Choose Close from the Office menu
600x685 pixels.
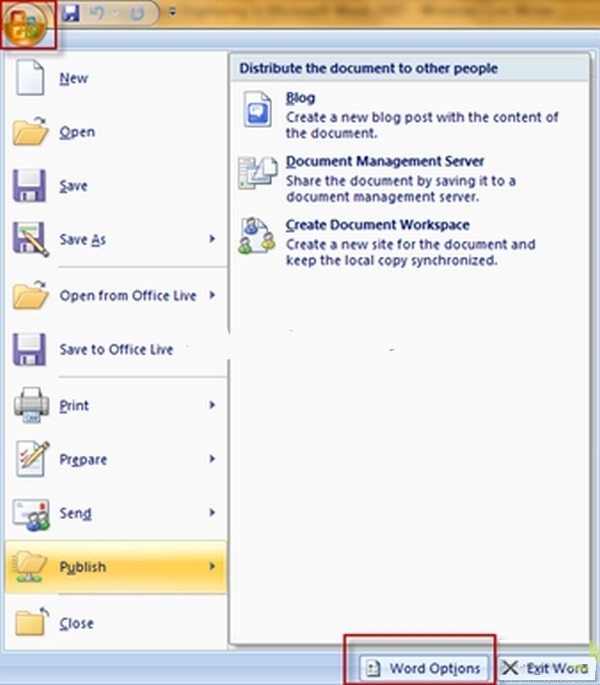point(76,623)
